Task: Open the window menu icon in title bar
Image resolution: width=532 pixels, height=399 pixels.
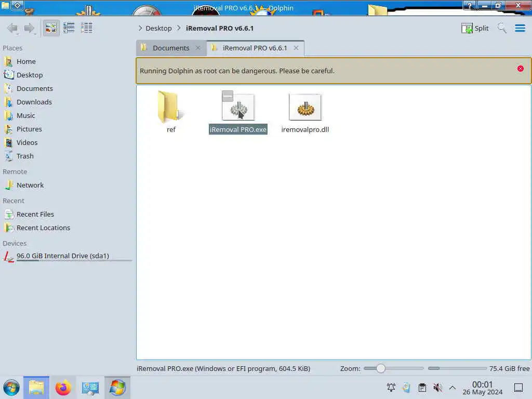Action: (x=5, y=5)
